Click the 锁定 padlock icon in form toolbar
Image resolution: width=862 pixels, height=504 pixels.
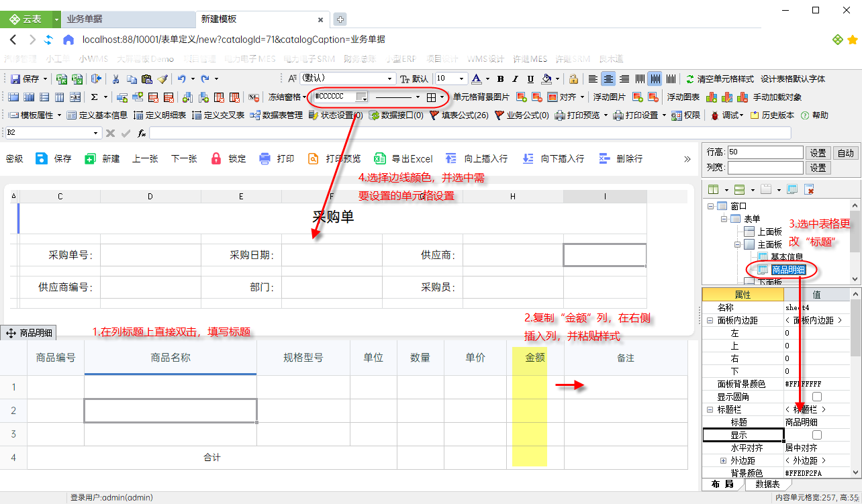216,158
